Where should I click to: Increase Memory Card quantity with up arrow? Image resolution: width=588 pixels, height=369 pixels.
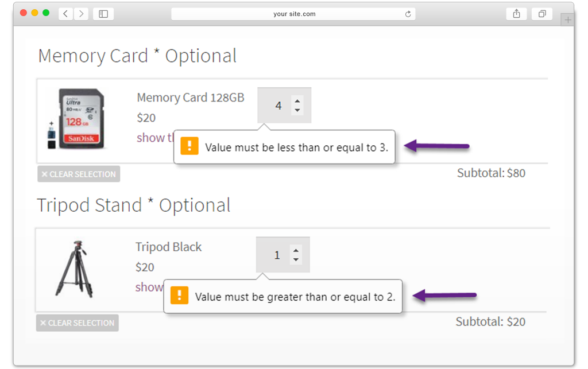coord(297,102)
